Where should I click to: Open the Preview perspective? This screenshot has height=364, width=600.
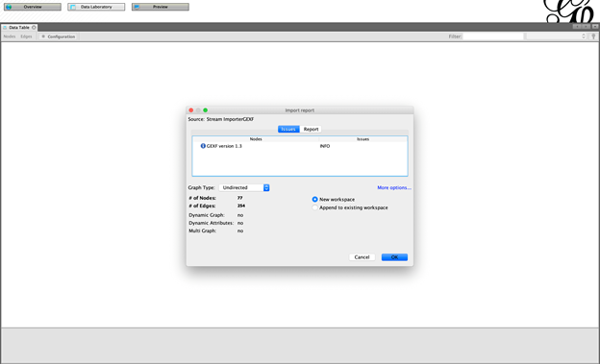click(161, 7)
